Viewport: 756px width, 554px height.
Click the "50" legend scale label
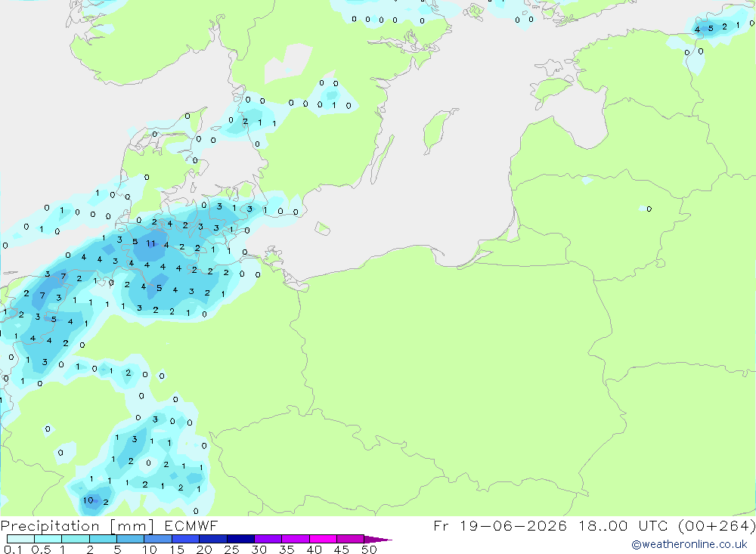coord(370,549)
